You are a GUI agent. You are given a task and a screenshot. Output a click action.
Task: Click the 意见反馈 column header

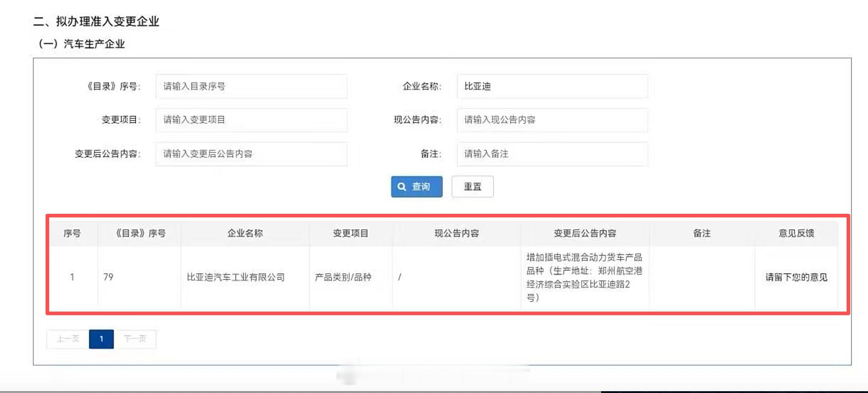coord(796,233)
